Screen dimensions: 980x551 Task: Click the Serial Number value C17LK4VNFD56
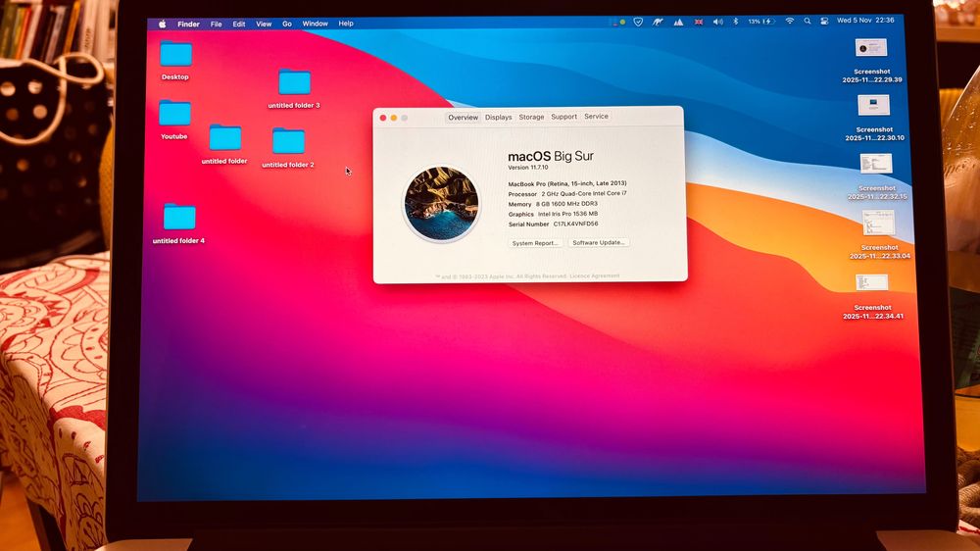point(575,224)
